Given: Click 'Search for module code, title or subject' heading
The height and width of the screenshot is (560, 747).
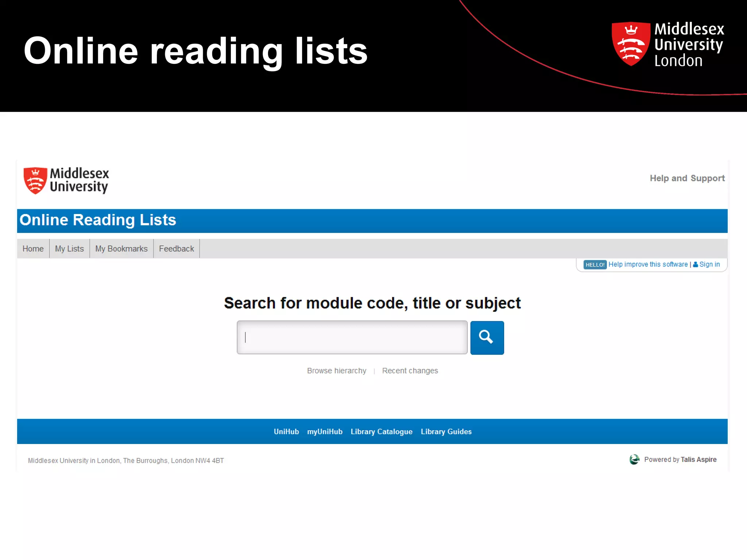Looking at the screenshot, I should pos(372,303).
